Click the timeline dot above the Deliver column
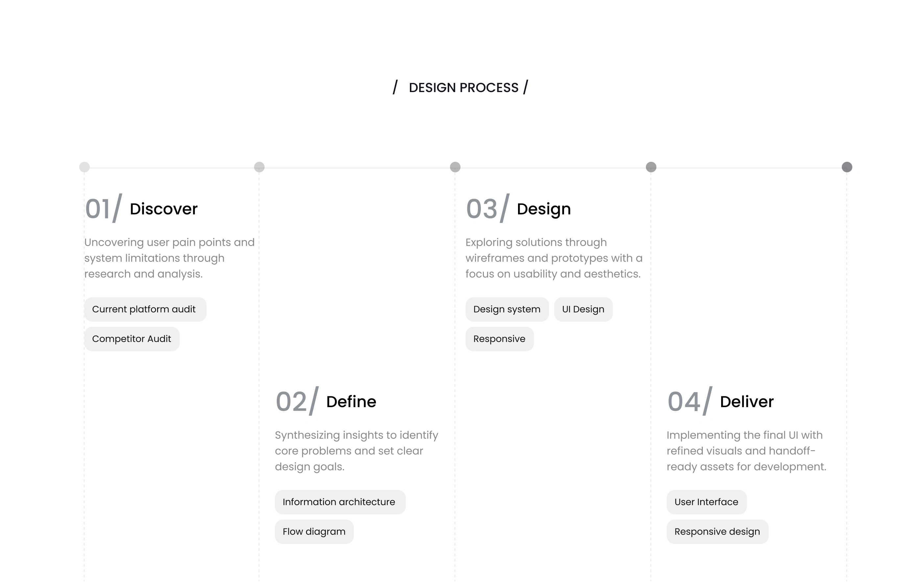 tap(651, 167)
